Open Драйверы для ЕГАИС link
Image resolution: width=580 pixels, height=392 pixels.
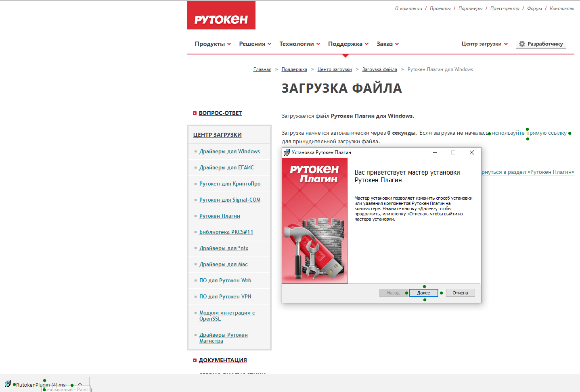coord(226,167)
